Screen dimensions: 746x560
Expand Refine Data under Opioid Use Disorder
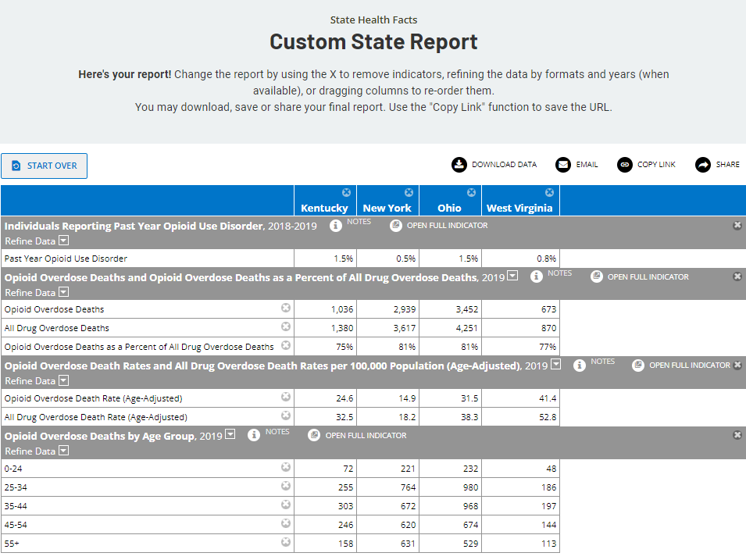[64, 241]
